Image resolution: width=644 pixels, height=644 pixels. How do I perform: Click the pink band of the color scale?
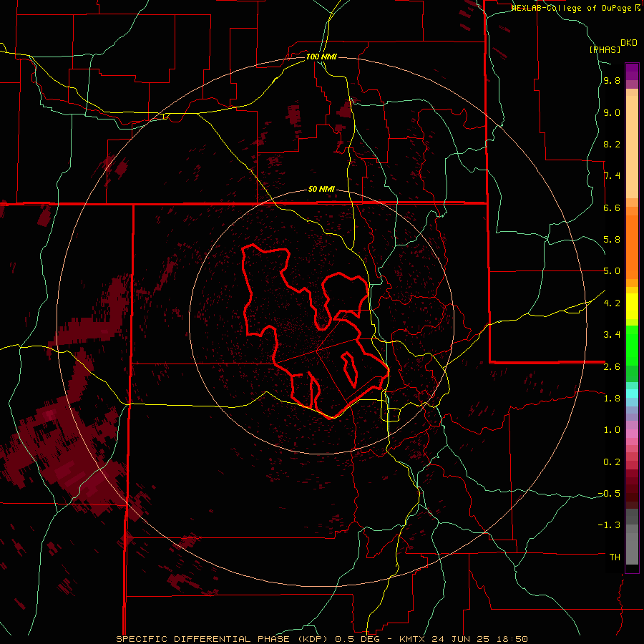632,434
